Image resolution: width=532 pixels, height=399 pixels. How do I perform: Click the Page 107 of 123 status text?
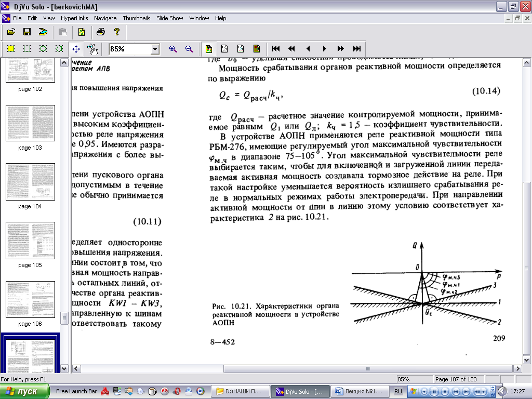(x=456, y=379)
